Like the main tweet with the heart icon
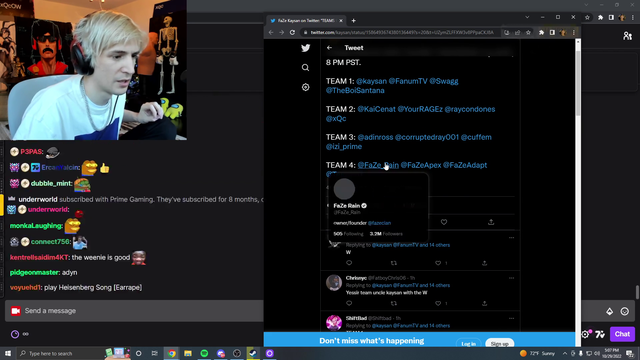640x360 pixels. [444, 222]
